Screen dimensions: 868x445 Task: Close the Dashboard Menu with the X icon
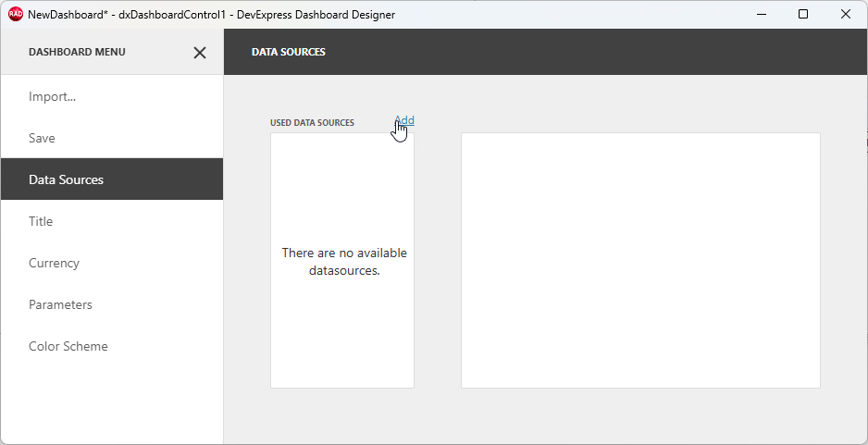pyautogui.click(x=200, y=53)
